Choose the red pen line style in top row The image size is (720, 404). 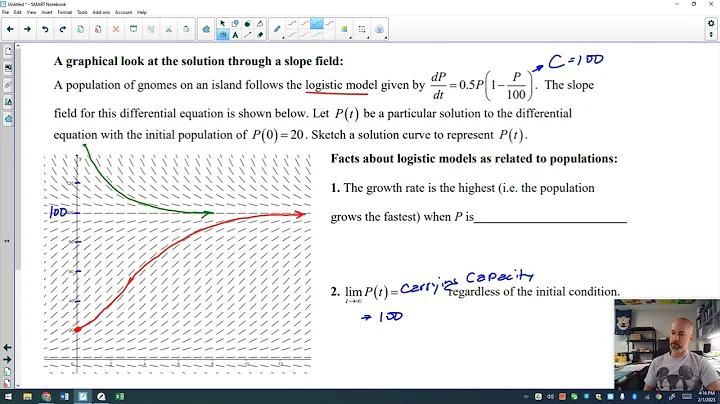pos(304,23)
